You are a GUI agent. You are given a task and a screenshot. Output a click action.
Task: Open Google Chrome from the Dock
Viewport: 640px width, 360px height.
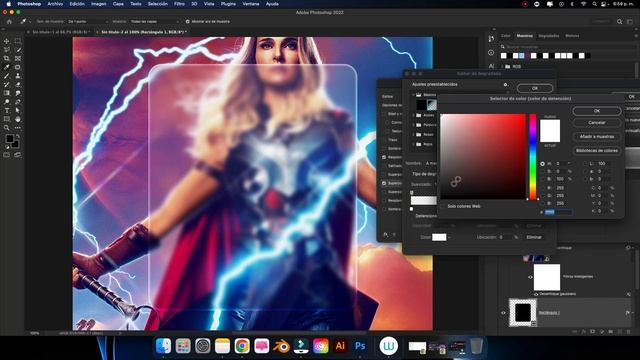(242, 346)
